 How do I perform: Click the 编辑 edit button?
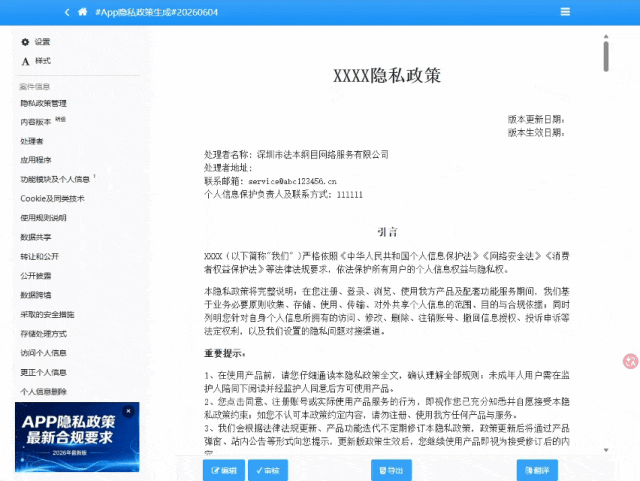(224, 470)
